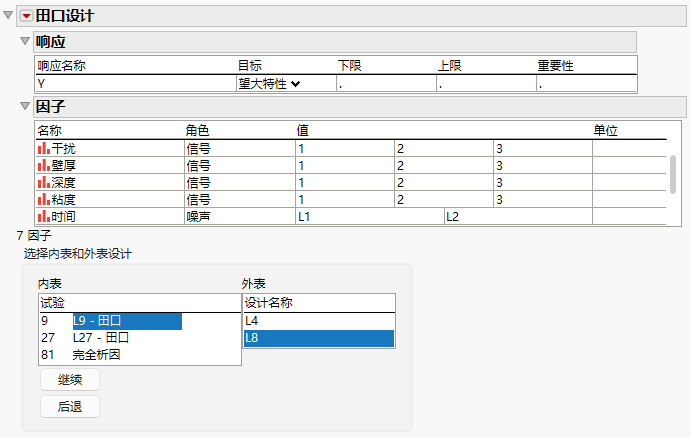Screen dimensions: 691x438
Task: Select outer array L8
Action: 319,338
